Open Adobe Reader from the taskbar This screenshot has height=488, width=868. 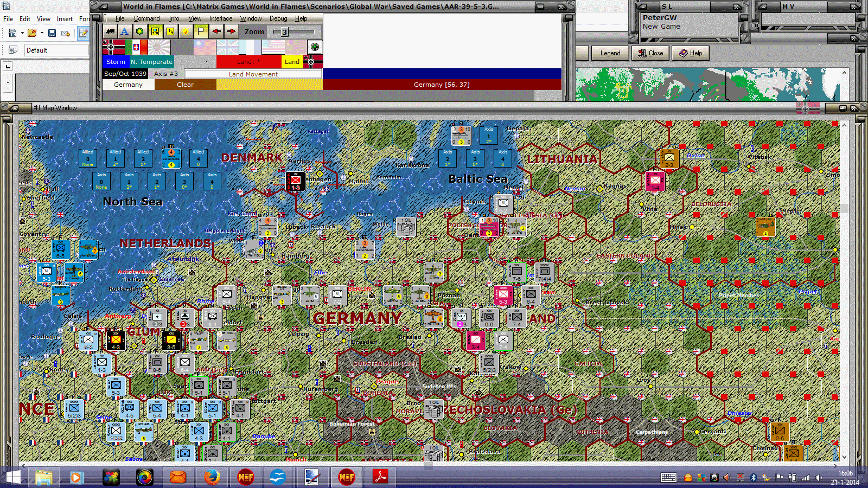pos(380,477)
